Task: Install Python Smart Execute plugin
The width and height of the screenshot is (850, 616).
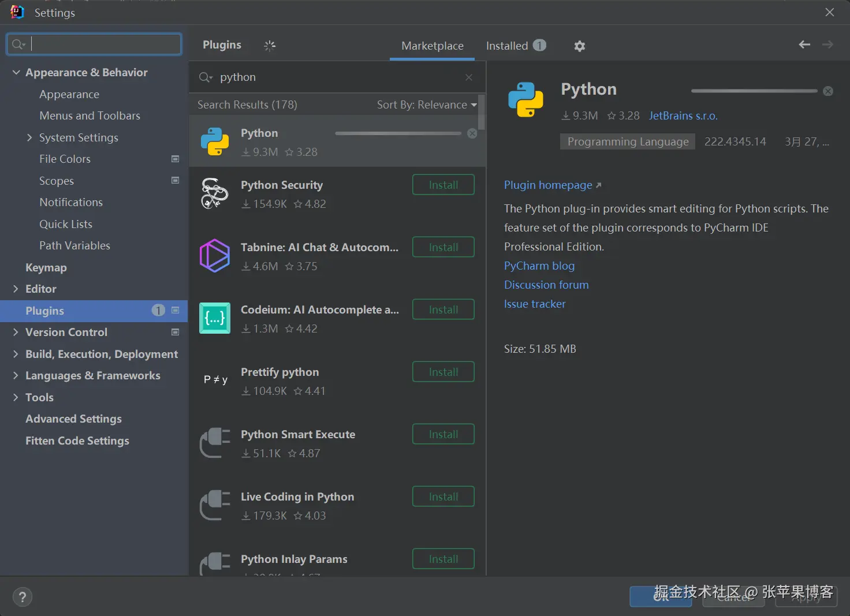Action: pyautogui.click(x=443, y=434)
